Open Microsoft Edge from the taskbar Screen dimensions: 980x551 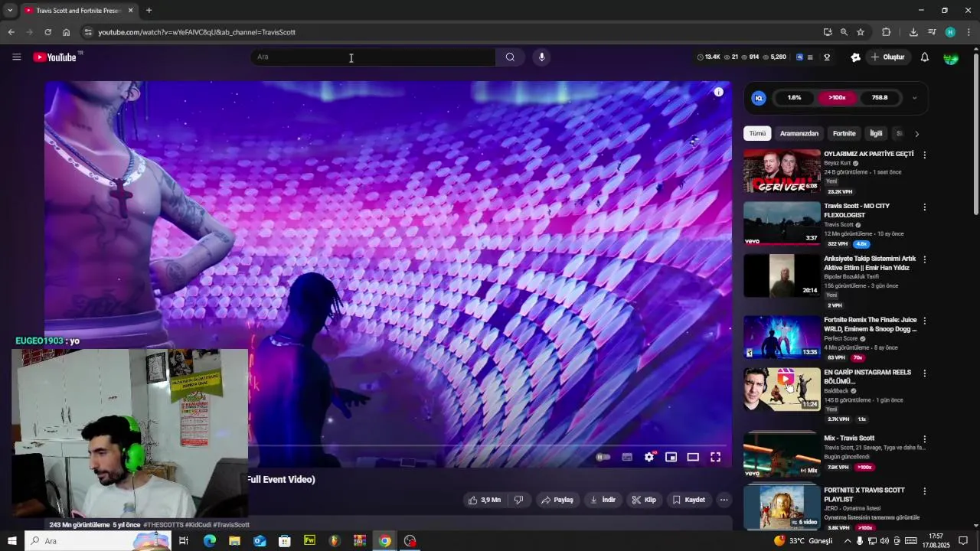coord(209,541)
